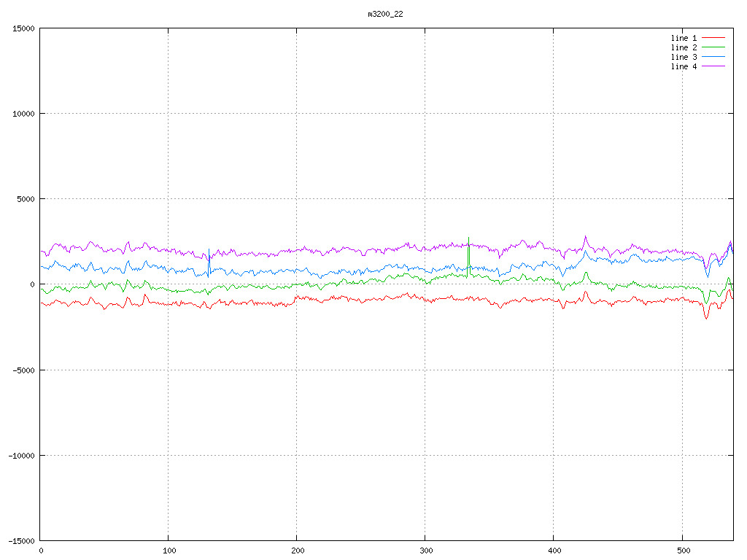Click the blue line 3 legend sample
Screen dimensions: 747x560
pyautogui.click(x=713, y=57)
